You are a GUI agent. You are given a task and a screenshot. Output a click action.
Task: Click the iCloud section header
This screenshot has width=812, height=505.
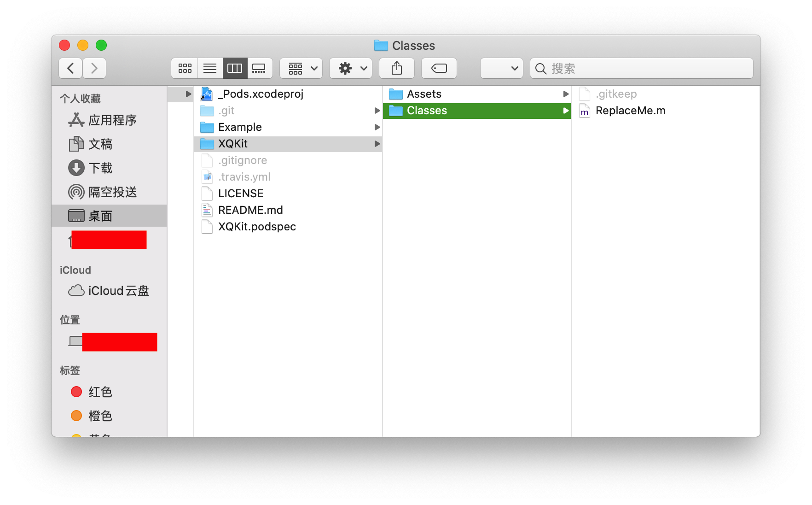click(75, 270)
